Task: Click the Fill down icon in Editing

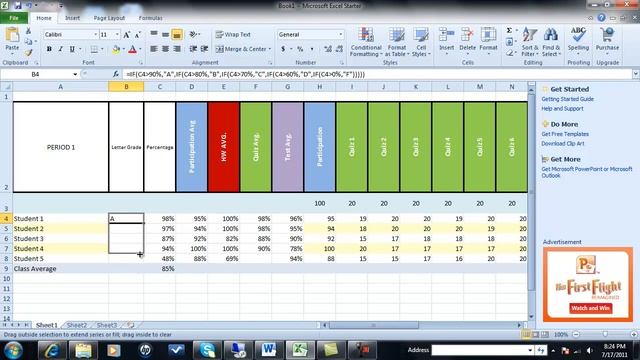Action: click(x=509, y=42)
